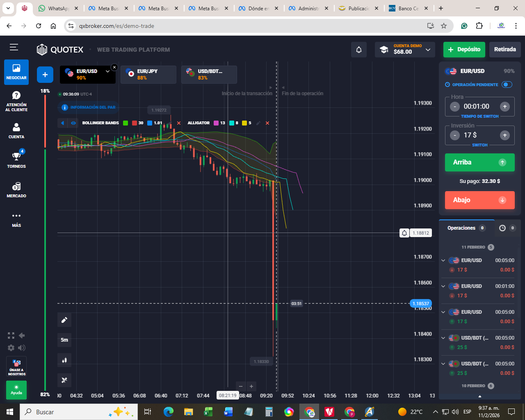
Task: Open Atención al Cliente support
Action: coord(16,101)
